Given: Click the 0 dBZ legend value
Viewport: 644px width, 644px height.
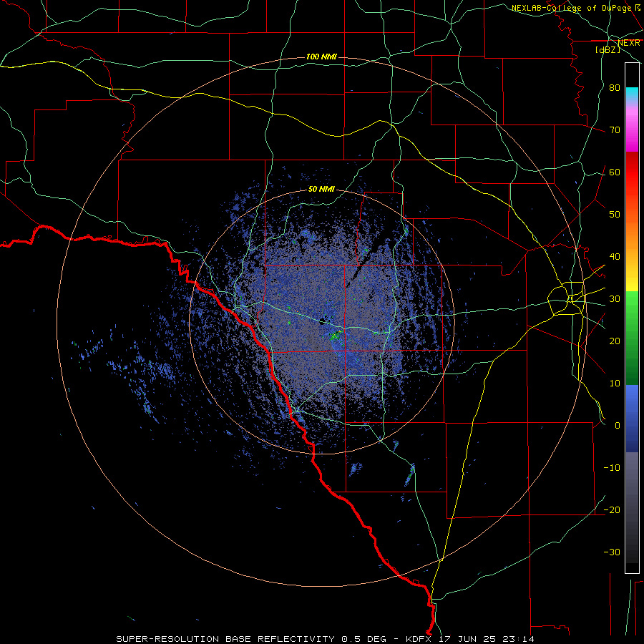Looking at the screenshot, I should click(x=618, y=426).
